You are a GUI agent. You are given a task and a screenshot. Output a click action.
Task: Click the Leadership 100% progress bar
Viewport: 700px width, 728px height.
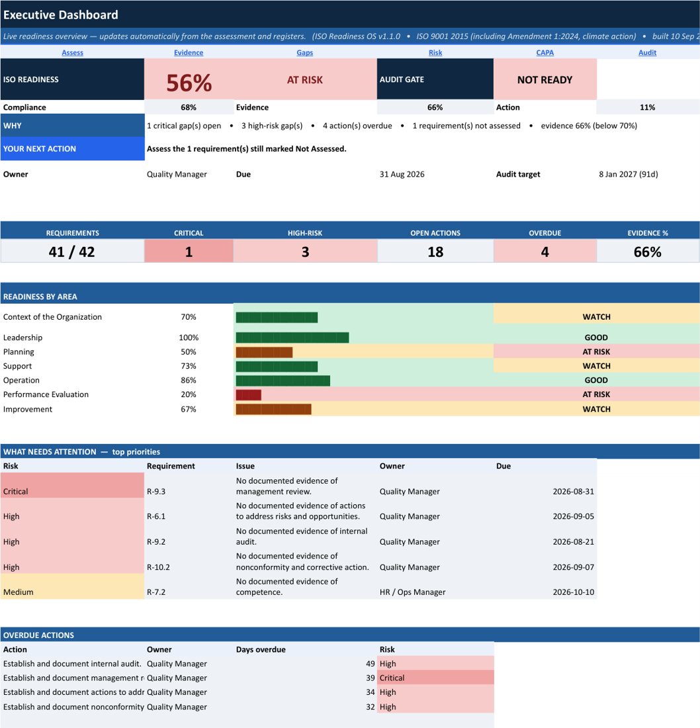(x=292, y=338)
